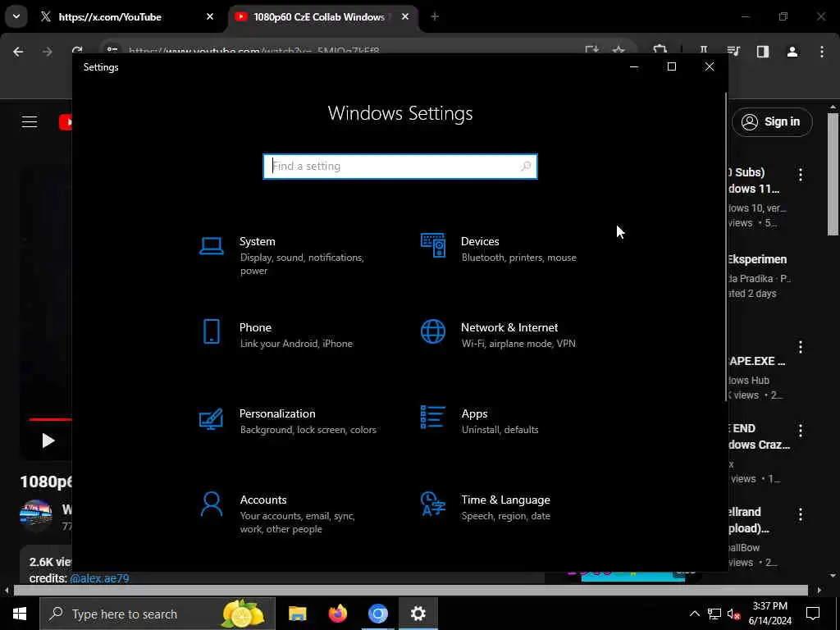This screenshot has width=840, height=630.
Task: Play the YouTube video
Action: 48,441
